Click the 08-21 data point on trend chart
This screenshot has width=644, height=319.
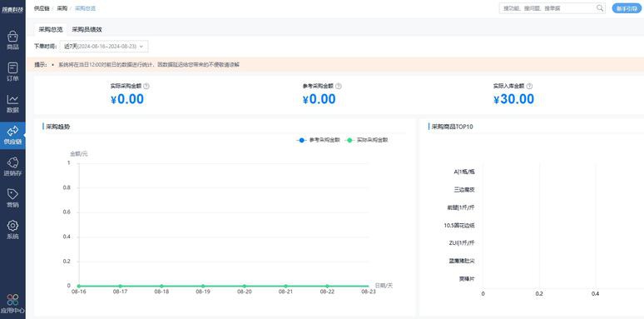(286, 286)
